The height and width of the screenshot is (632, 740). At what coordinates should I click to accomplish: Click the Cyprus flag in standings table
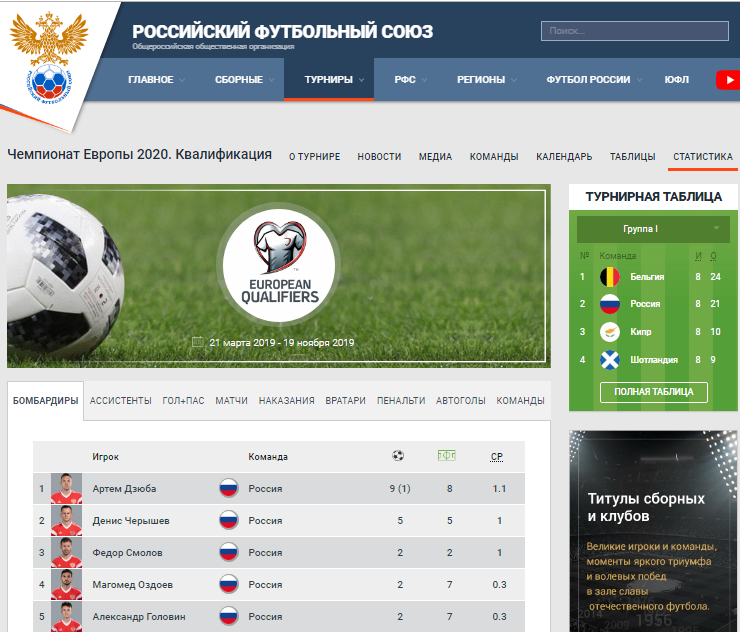click(x=610, y=332)
